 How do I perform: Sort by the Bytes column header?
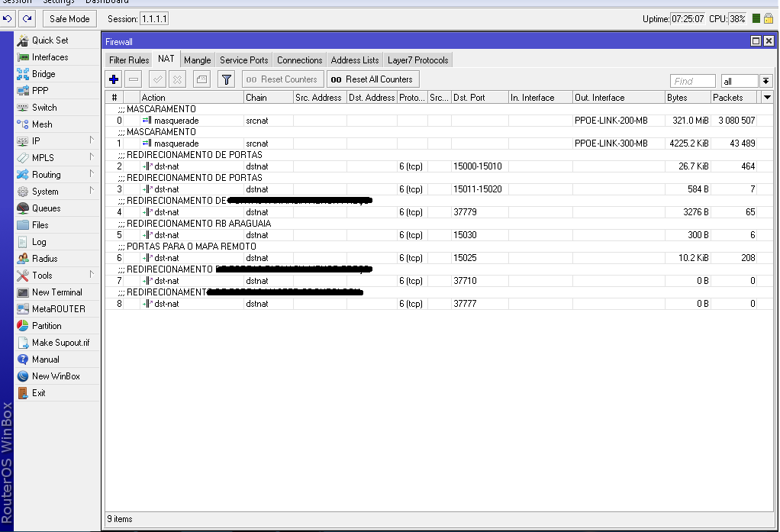click(688, 98)
